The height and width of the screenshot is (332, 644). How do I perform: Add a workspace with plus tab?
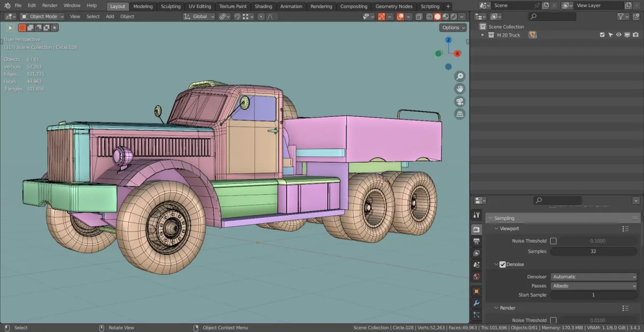click(448, 6)
